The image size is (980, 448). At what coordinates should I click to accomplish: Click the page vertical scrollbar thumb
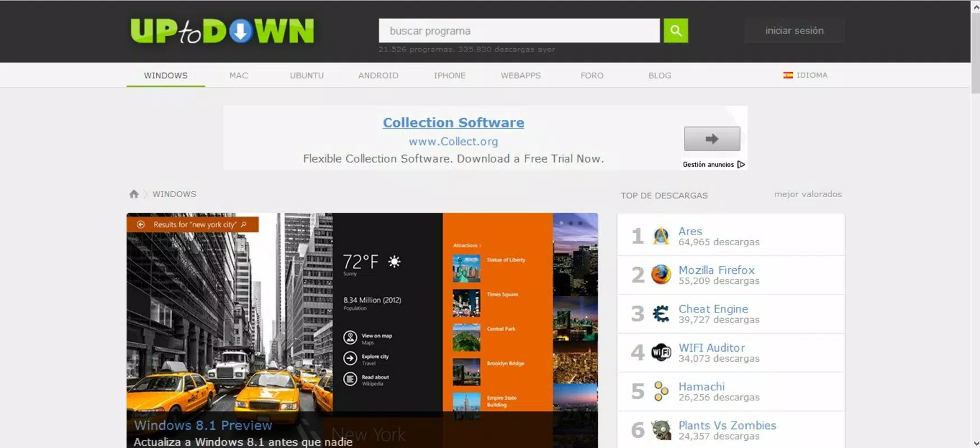[x=976, y=53]
